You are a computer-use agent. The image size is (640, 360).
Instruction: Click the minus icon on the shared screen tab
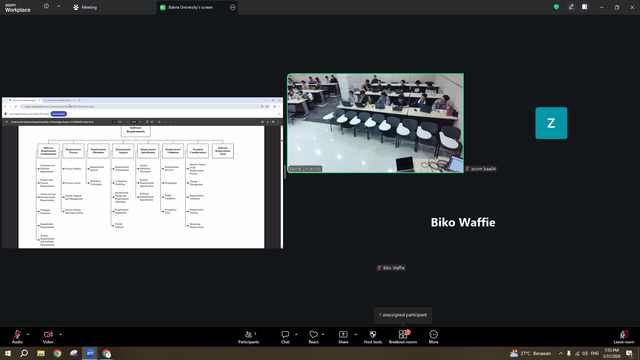233,7
